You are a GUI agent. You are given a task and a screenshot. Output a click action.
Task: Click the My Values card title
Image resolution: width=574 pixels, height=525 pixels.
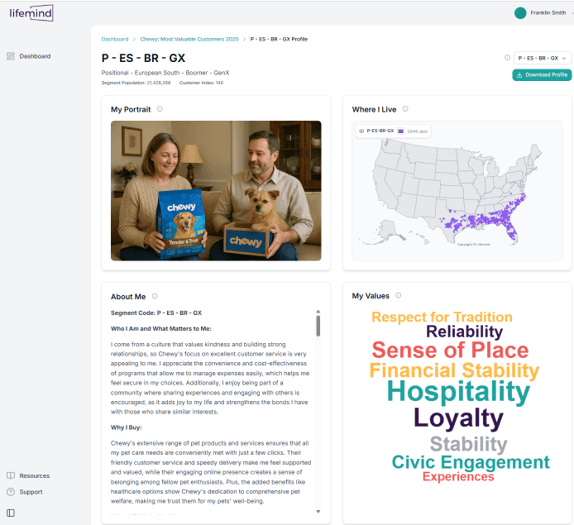click(x=370, y=296)
